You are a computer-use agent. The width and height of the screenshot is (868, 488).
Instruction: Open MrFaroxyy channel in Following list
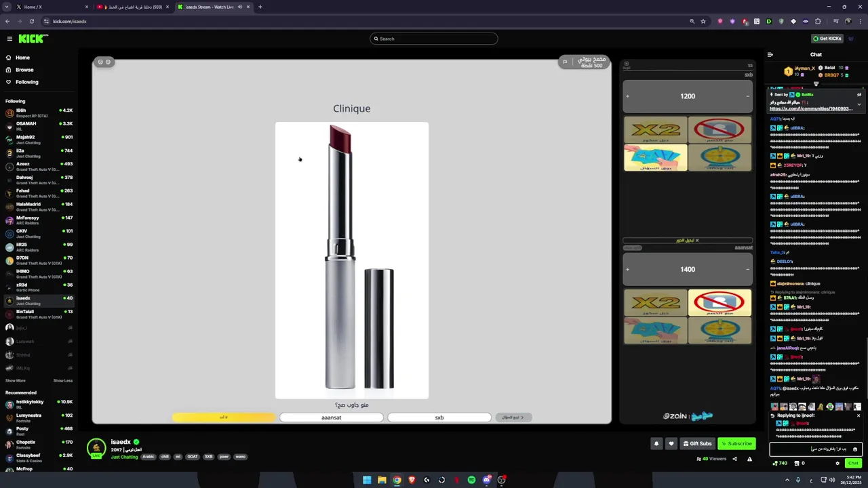click(39, 220)
